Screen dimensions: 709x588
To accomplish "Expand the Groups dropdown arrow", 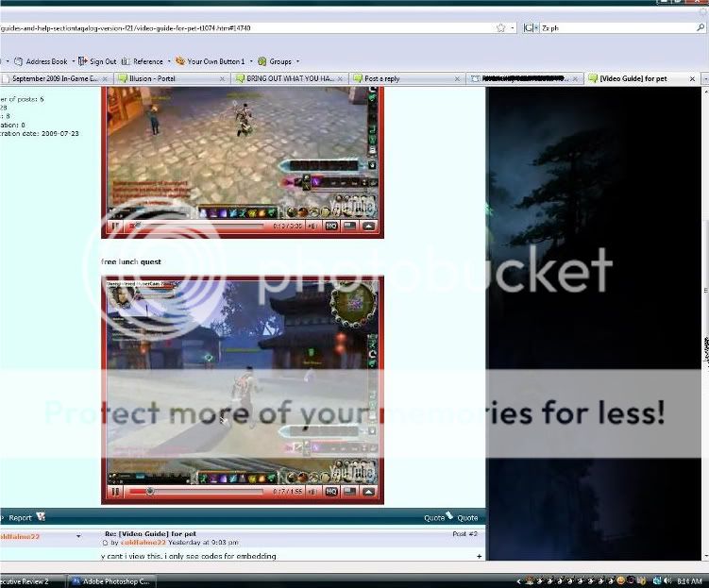I will [x=297, y=61].
